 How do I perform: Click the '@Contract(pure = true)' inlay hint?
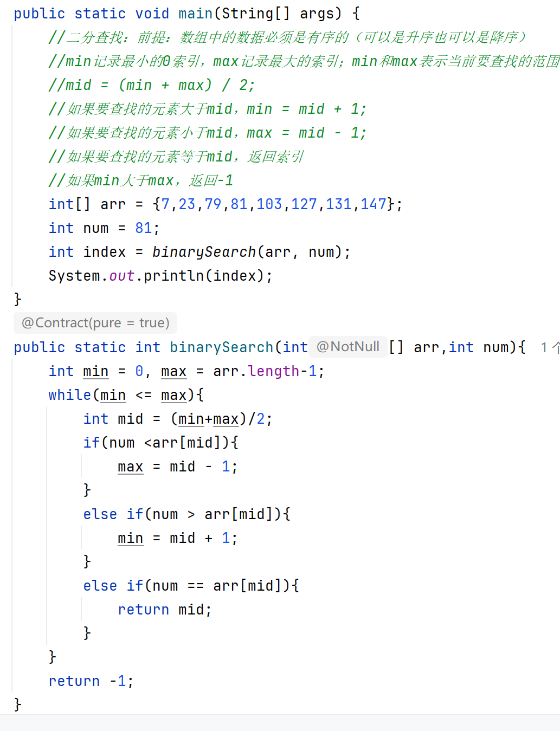(x=95, y=323)
